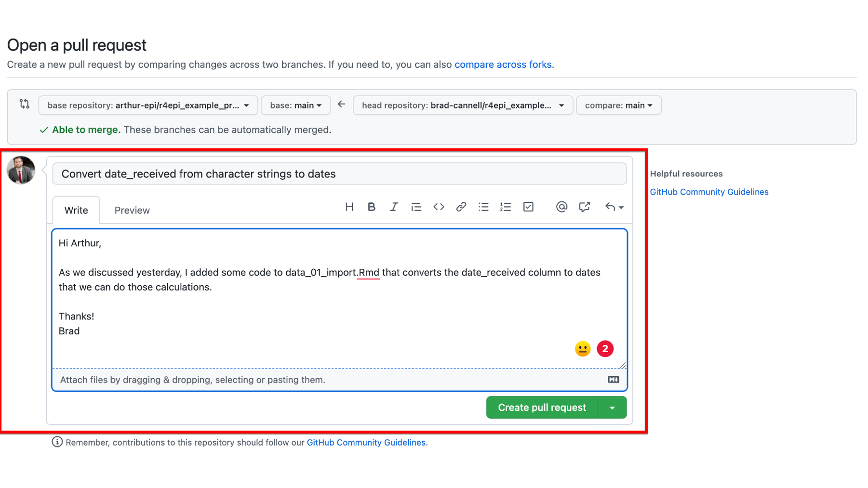Click the info icon near guidelines reminder
This screenshot has width=868, height=488.
click(x=57, y=442)
